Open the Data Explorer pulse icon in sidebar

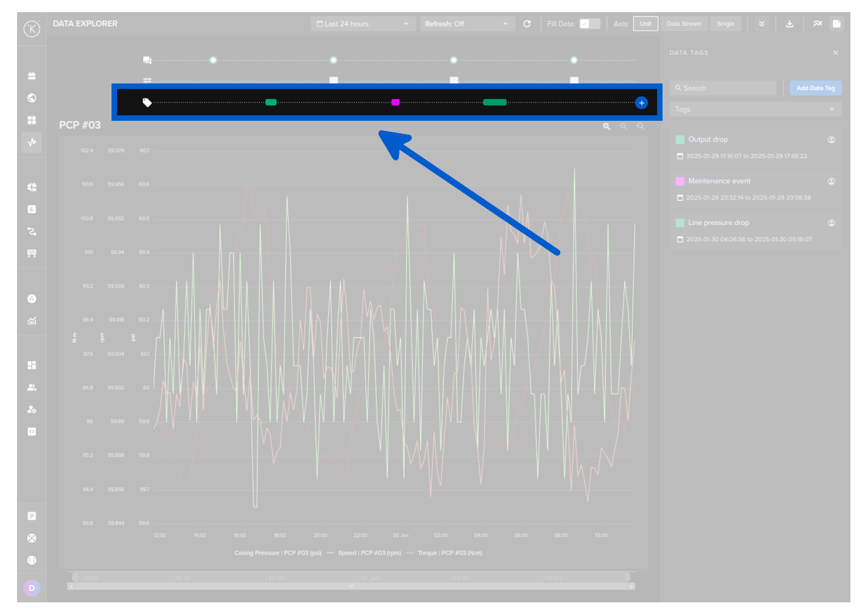click(32, 142)
